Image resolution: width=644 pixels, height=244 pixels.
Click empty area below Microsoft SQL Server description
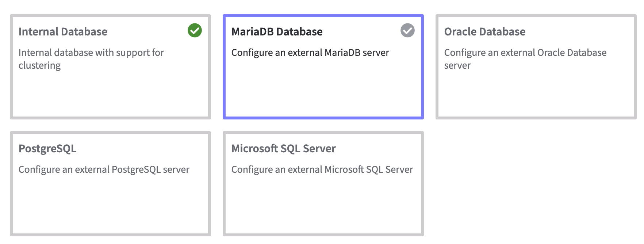[323, 208]
